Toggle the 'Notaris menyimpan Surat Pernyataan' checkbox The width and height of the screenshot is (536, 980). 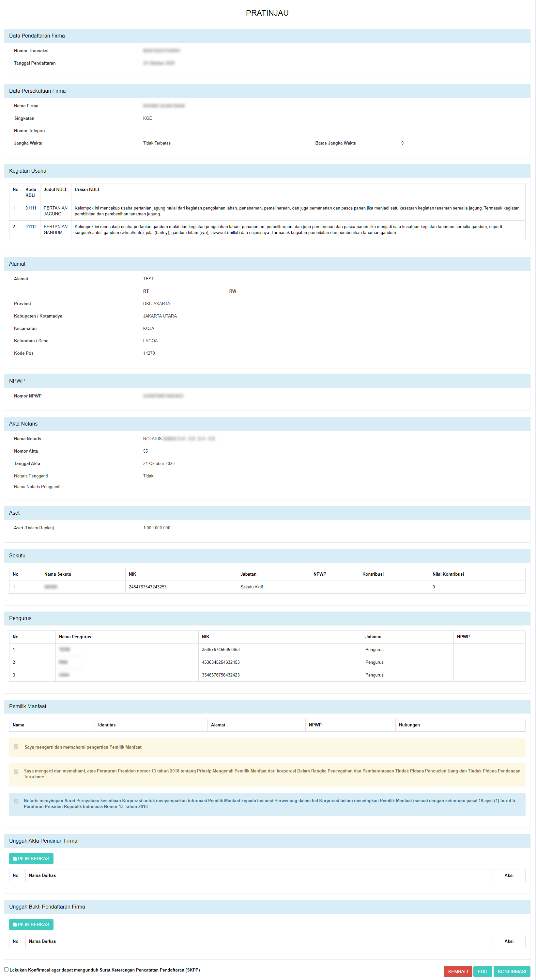(16, 801)
